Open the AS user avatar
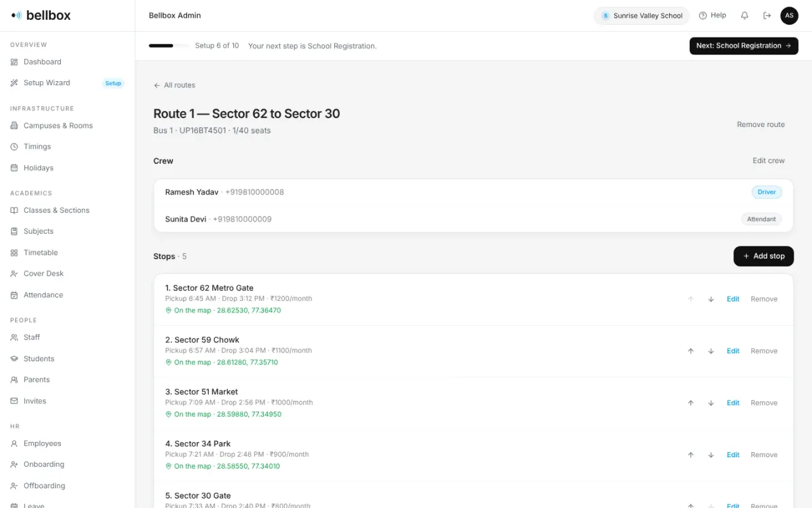This screenshot has width=812, height=508. (x=789, y=16)
